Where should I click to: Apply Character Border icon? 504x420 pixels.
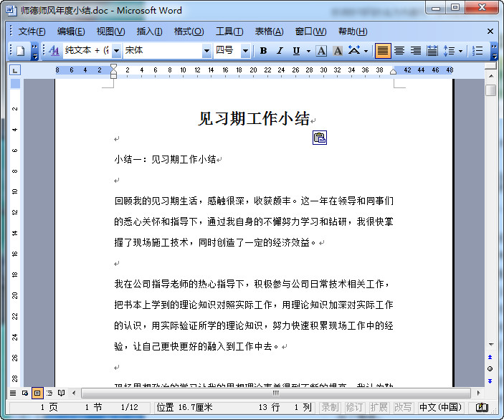point(321,51)
